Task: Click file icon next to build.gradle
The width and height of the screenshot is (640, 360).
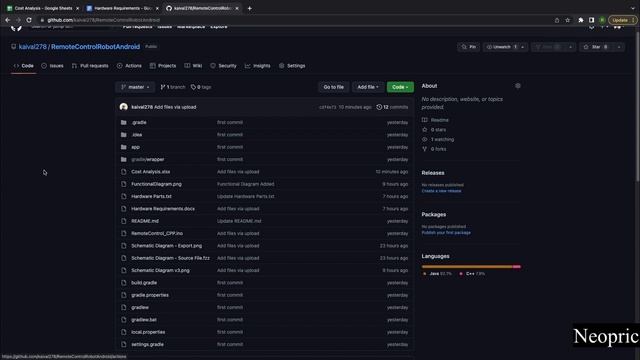Action: coord(124,282)
